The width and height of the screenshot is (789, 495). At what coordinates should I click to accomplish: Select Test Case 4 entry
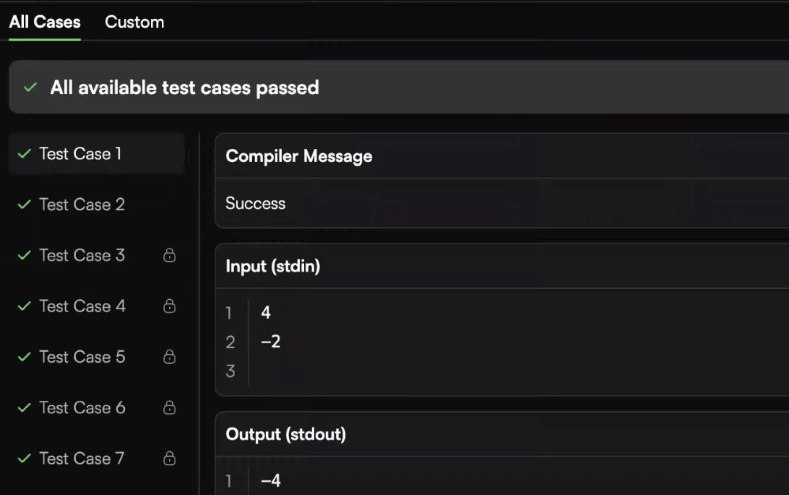(x=97, y=306)
